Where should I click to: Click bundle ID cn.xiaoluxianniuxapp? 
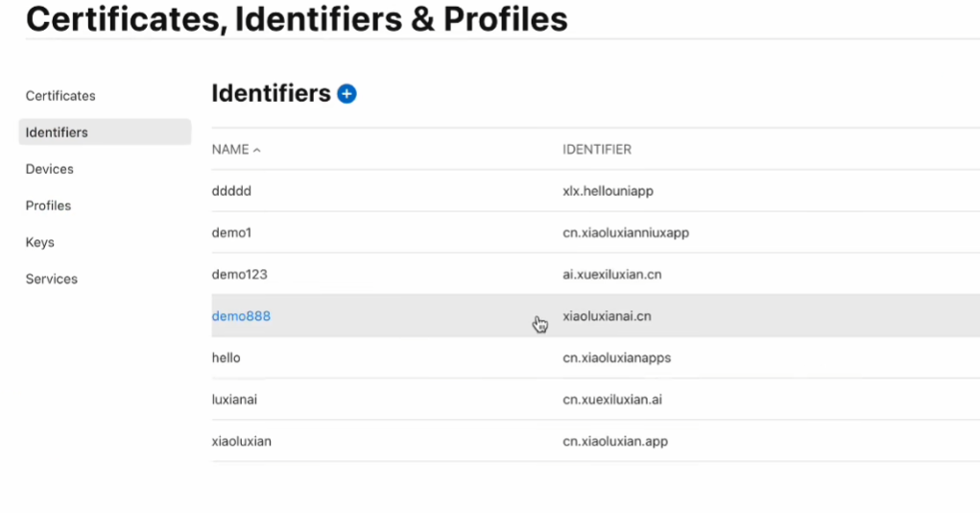626,232
